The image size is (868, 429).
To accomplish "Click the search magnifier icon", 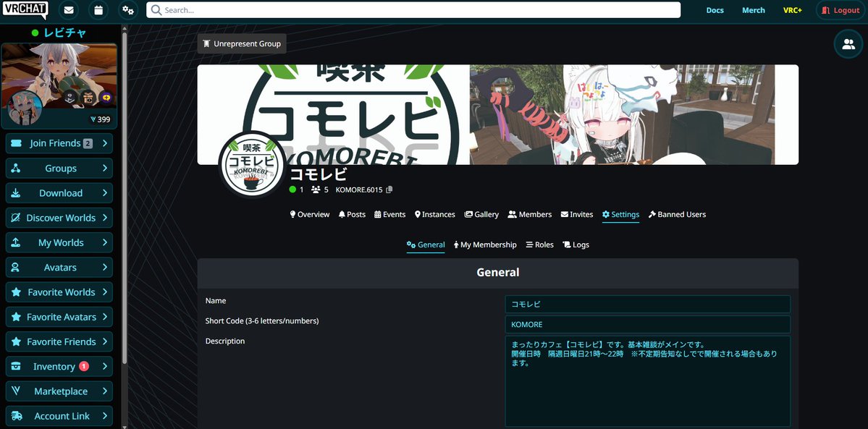I will point(156,10).
